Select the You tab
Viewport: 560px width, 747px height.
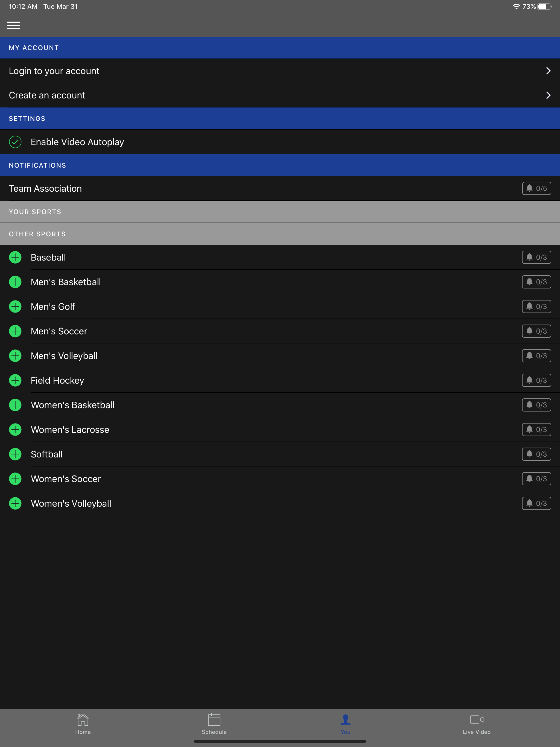coord(345,724)
